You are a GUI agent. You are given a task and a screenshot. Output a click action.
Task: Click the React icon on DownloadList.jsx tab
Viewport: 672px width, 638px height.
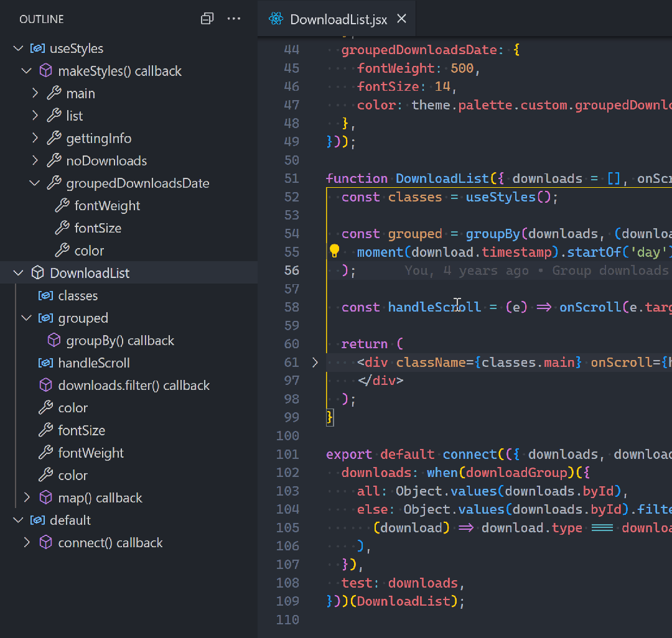click(276, 19)
